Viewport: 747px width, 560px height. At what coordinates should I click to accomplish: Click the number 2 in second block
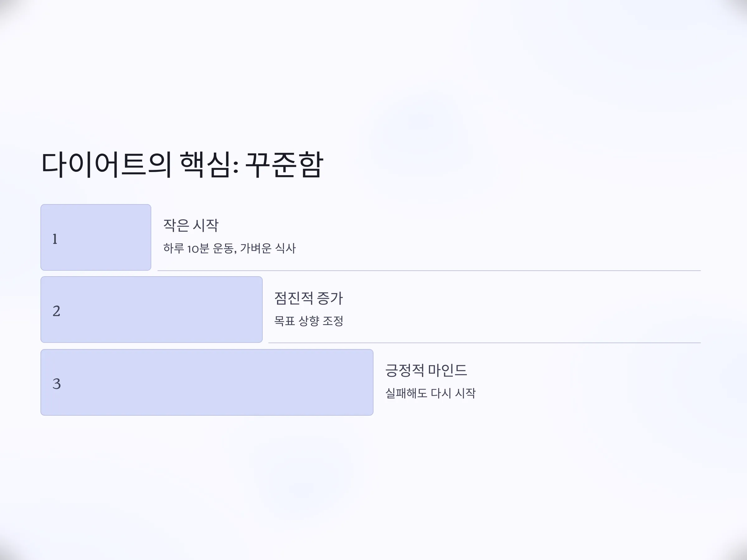click(56, 311)
